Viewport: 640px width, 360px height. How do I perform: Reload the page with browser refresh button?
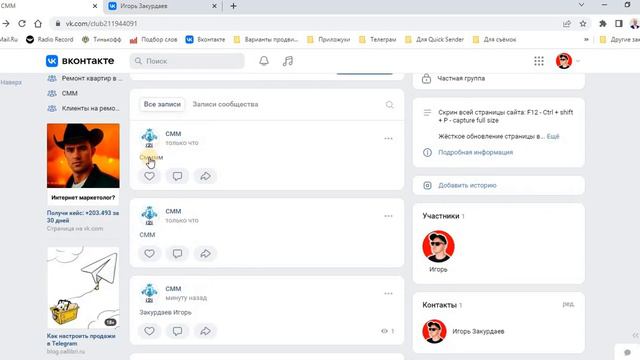coord(22,24)
